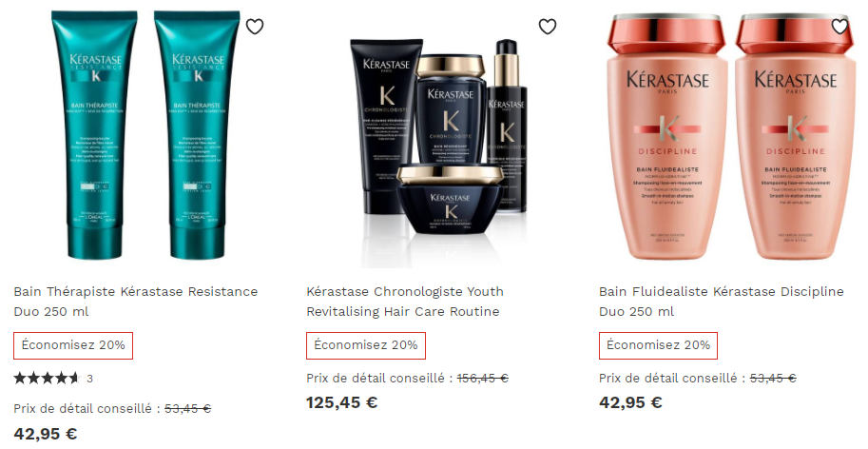Click the 42,95 € Bain Thérapiste price

46,434
